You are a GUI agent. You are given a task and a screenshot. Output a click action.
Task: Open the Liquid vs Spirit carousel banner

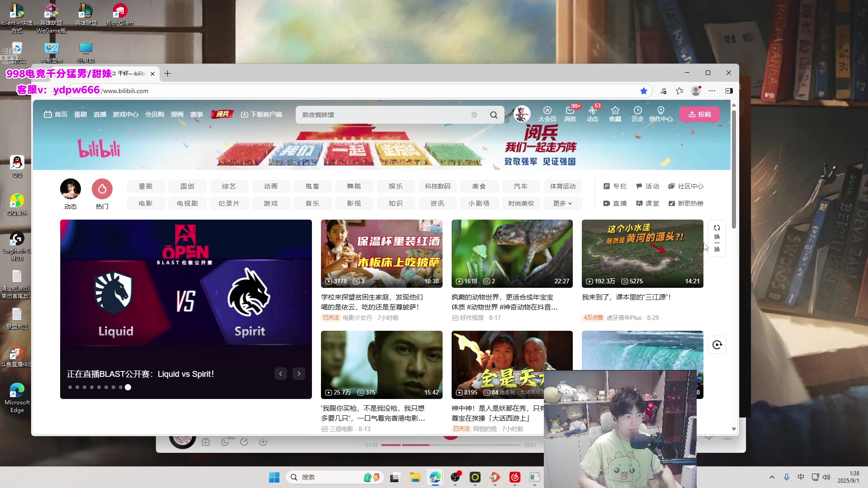coord(186,309)
